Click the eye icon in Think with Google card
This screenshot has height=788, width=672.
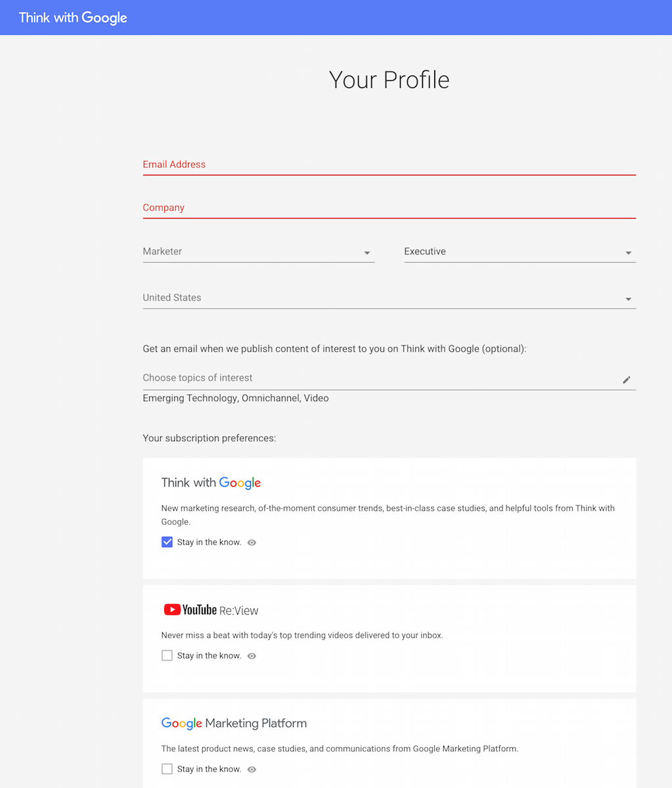tap(252, 542)
